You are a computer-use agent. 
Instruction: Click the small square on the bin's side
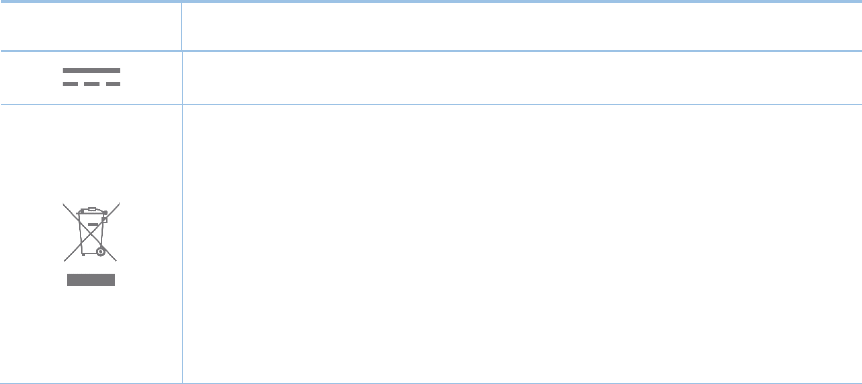click(x=104, y=220)
